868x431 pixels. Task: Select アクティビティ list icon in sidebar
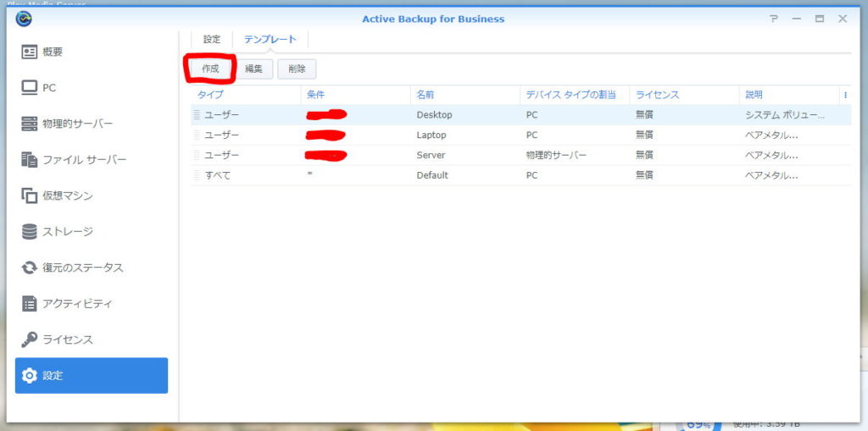pos(29,304)
